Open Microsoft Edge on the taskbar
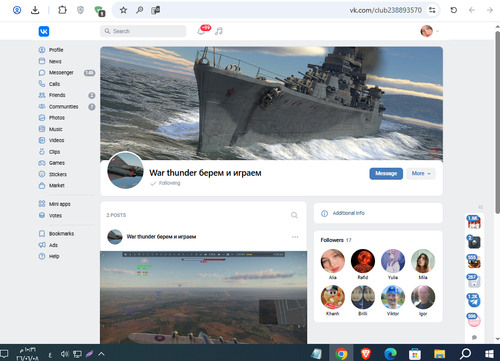500x361 pixels. 390,353
